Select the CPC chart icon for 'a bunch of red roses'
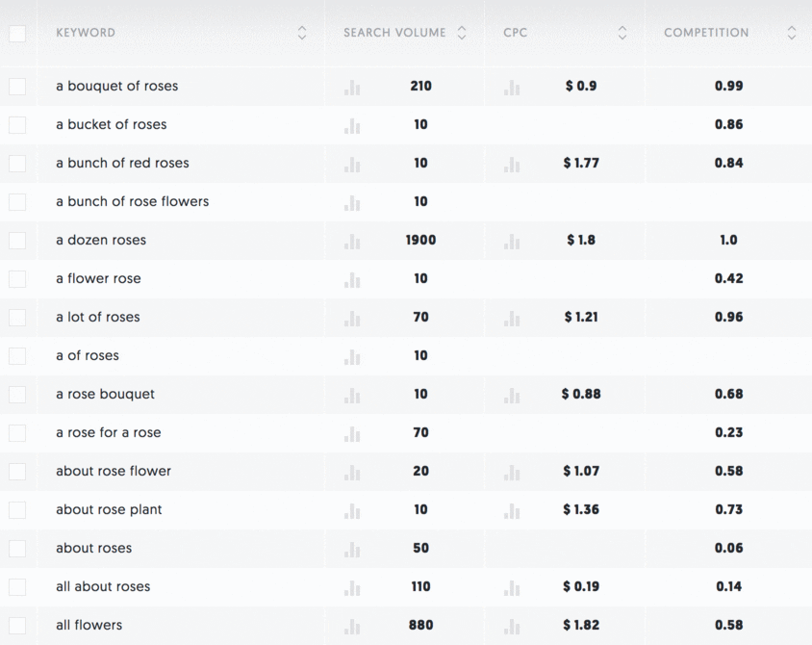 click(511, 163)
